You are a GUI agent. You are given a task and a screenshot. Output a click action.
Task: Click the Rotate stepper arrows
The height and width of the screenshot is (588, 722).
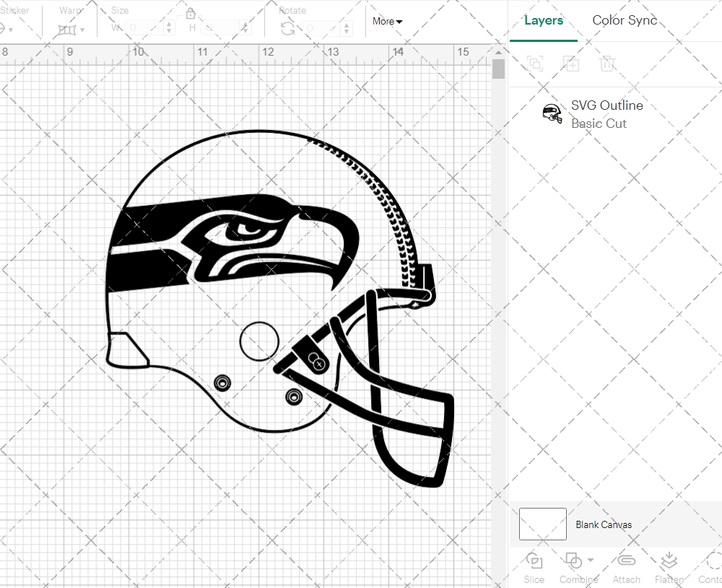347,28
